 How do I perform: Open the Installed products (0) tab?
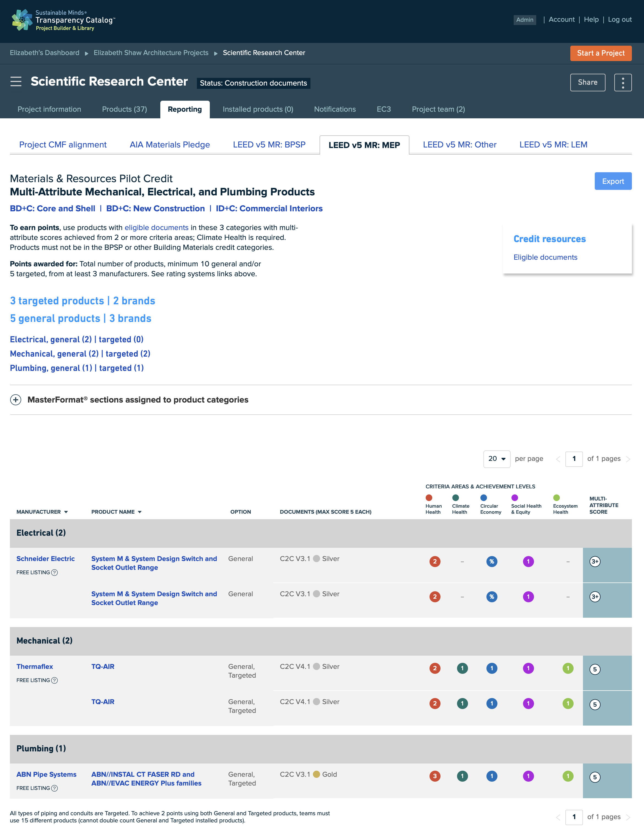click(x=258, y=109)
